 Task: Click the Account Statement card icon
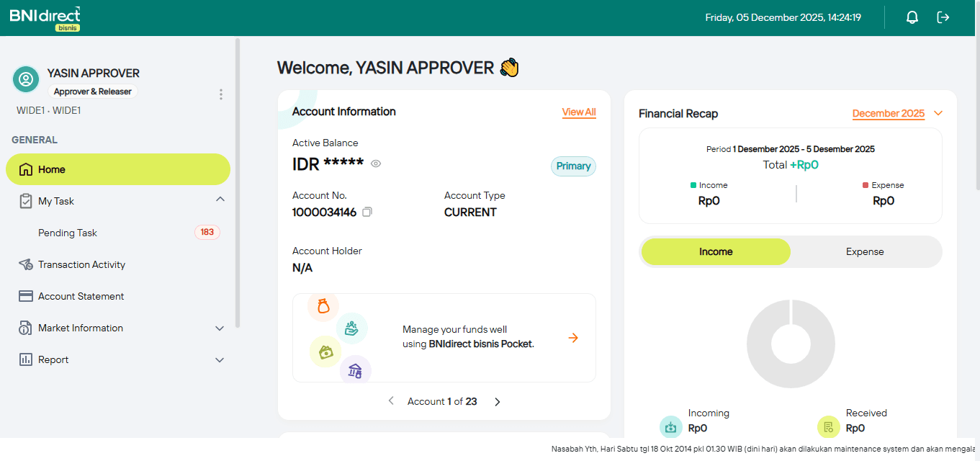[26, 296]
